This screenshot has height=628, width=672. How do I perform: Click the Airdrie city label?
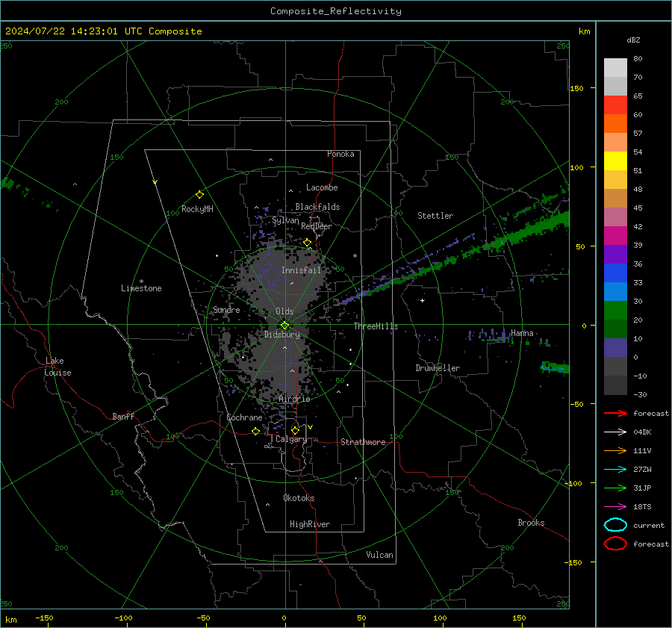pos(294,399)
